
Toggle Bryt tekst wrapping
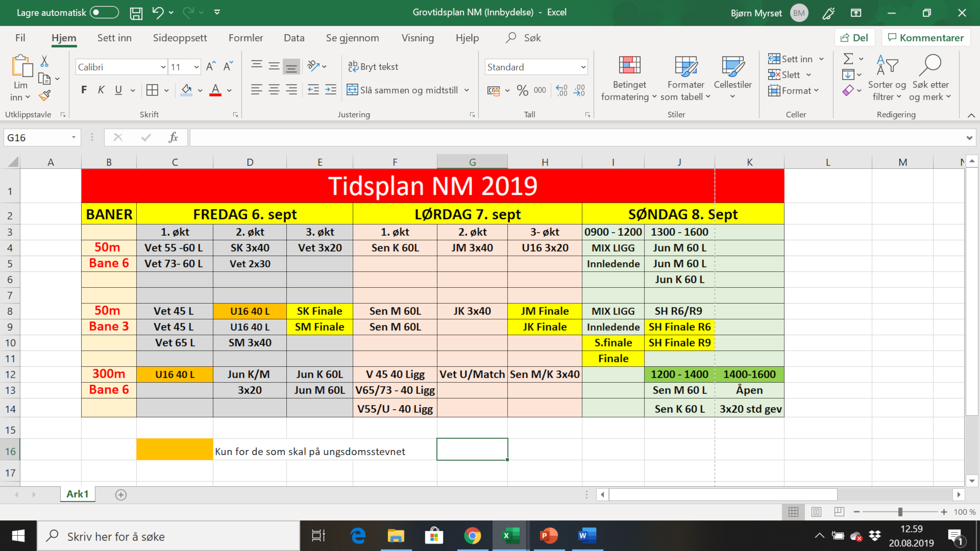point(373,66)
